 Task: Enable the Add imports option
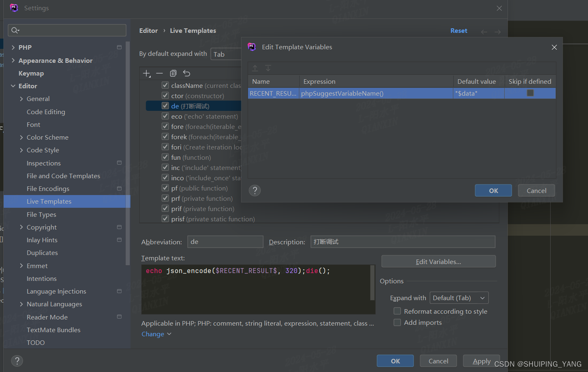[397, 322]
